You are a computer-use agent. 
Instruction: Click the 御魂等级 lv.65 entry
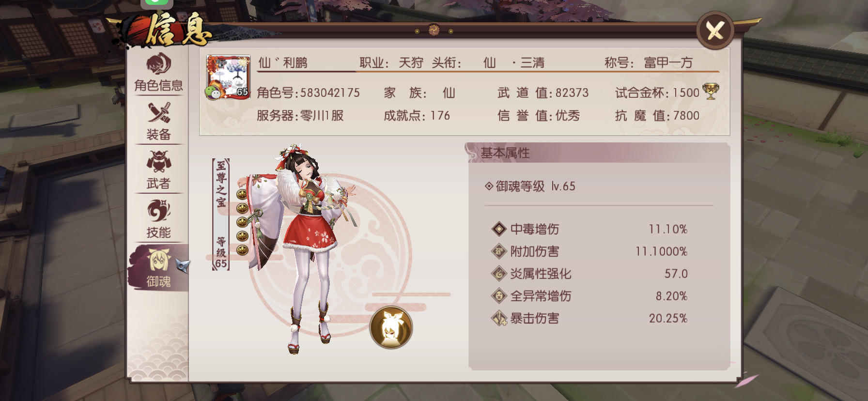pos(530,186)
